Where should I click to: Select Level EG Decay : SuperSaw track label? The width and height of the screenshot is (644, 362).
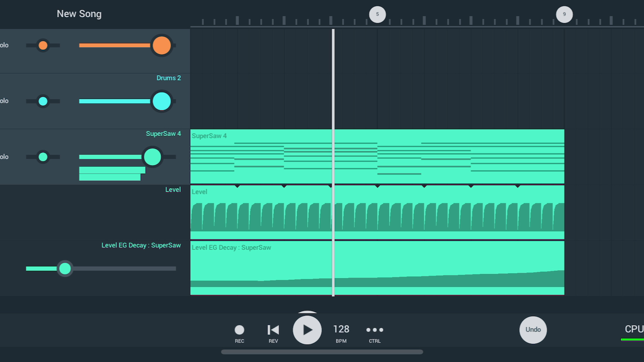pyautogui.click(x=141, y=245)
